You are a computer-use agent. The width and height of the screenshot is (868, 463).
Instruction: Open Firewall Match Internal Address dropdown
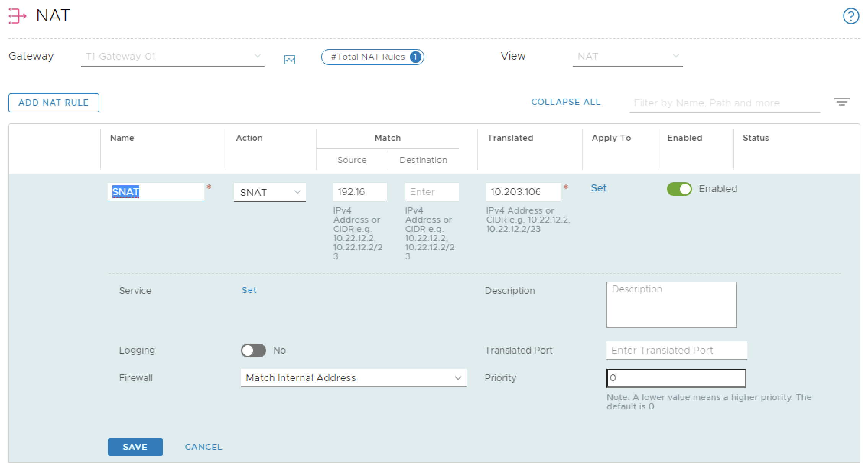click(x=353, y=378)
